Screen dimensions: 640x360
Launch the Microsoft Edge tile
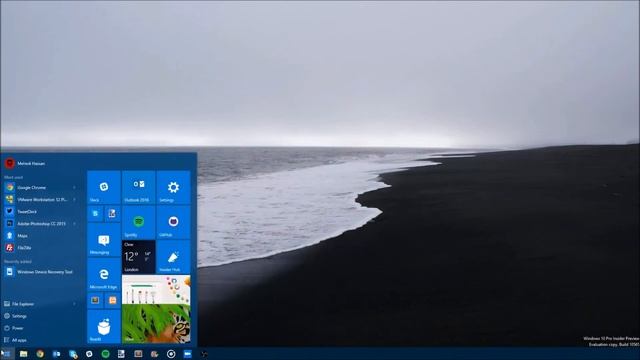click(104, 275)
